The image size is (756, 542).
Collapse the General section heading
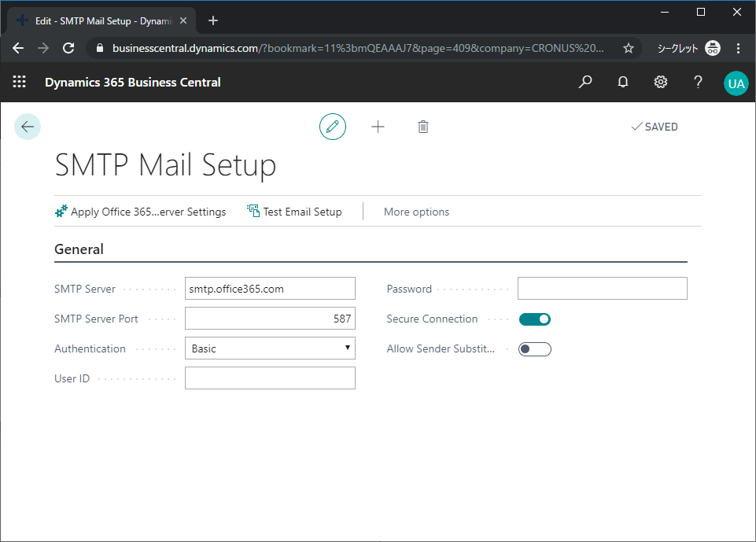tap(79, 249)
